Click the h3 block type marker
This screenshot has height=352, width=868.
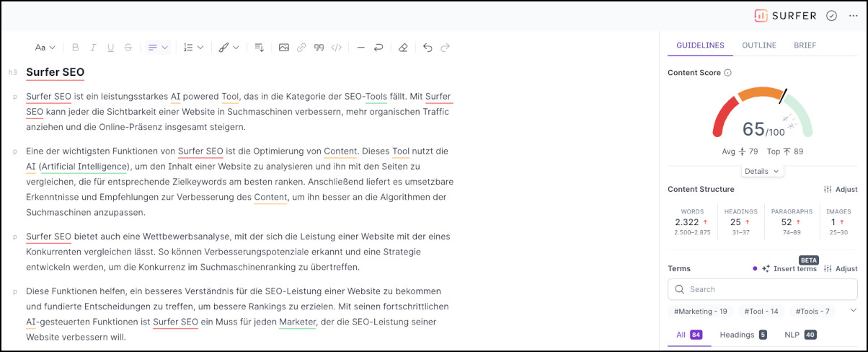(13, 72)
